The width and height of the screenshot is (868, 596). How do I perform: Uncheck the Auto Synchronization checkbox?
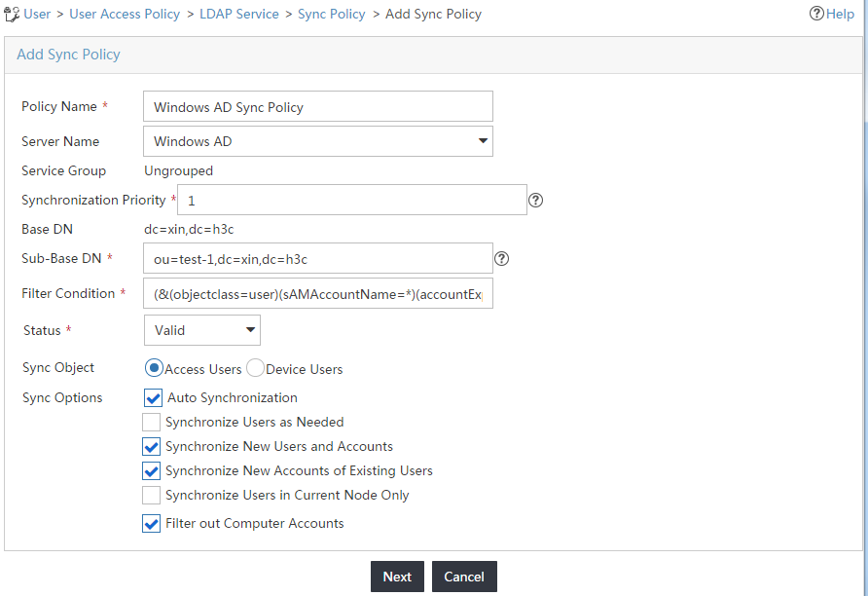[153, 397]
